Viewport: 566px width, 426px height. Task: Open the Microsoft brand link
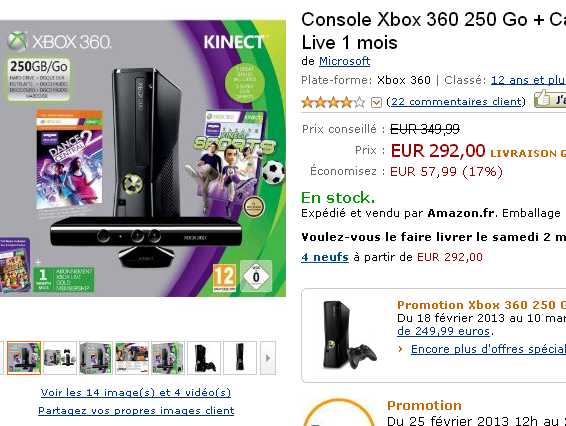(344, 61)
